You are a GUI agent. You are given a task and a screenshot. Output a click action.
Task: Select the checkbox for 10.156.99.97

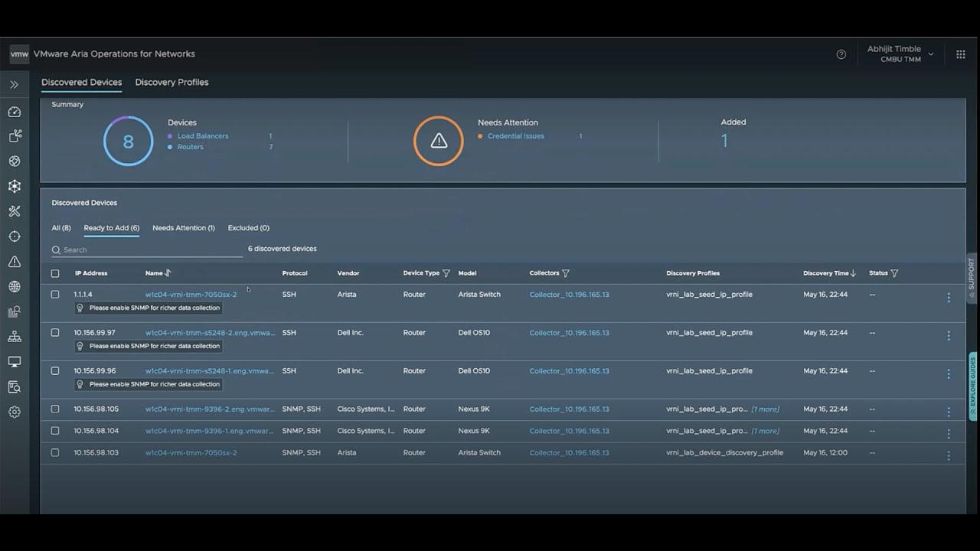(55, 333)
